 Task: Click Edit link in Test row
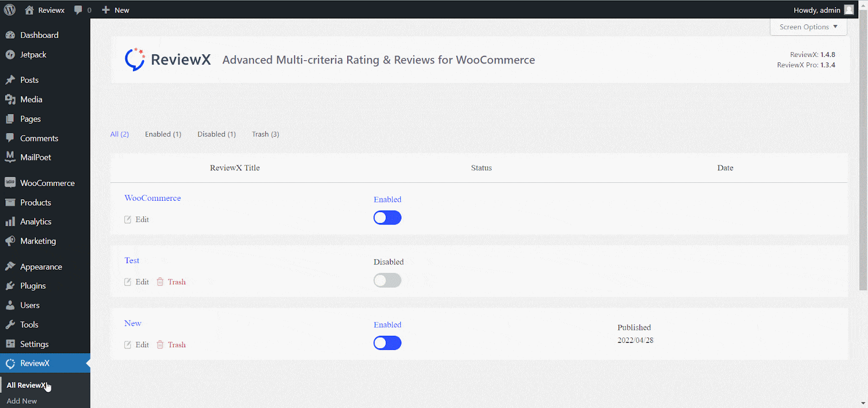point(142,282)
